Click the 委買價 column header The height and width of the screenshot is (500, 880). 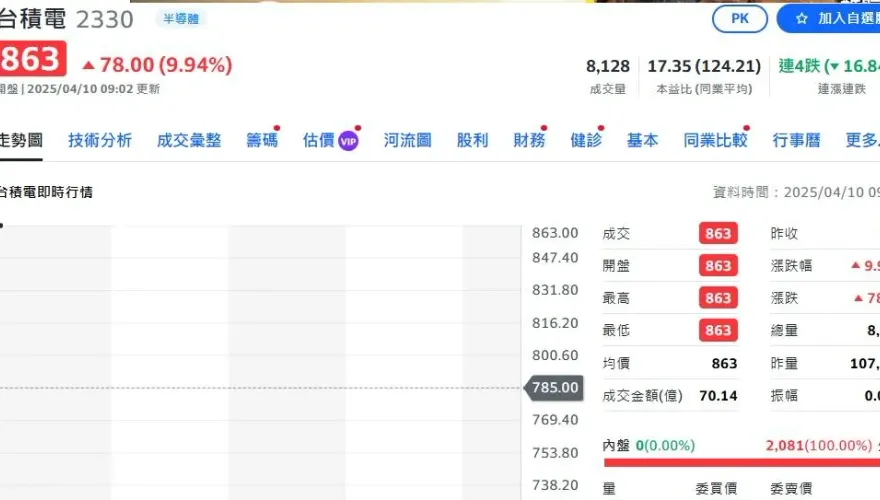tap(716, 489)
